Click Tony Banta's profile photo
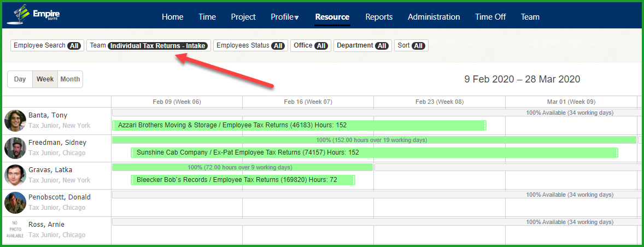Viewport: 644px width, 247px height. tap(15, 121)
